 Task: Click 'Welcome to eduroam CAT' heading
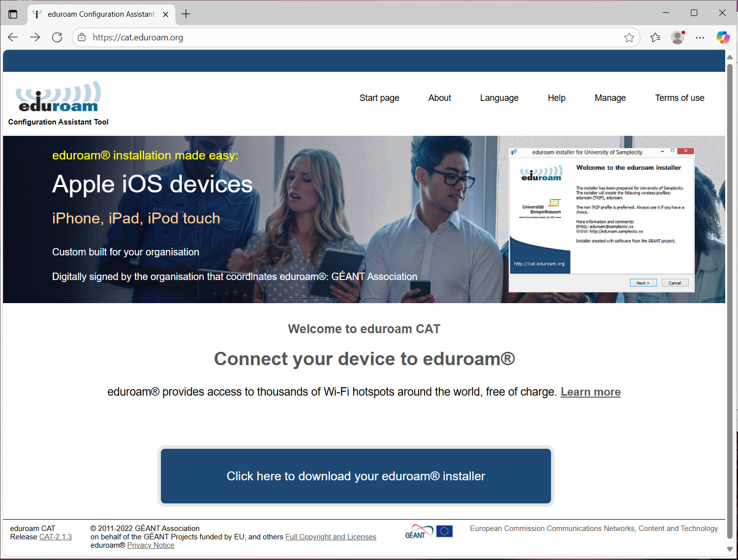[364, 329]
